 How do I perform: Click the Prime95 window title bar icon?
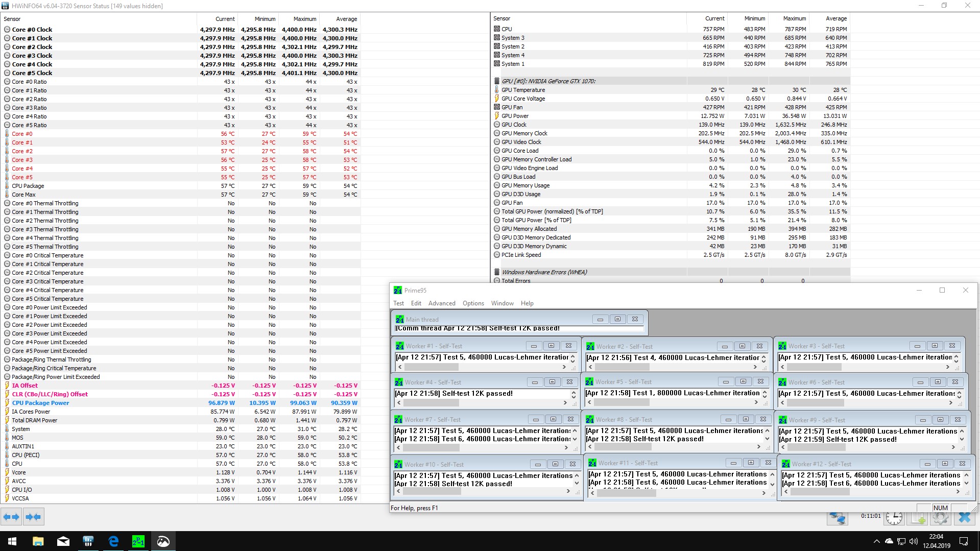pyautogui.click(x=398, y=290)
